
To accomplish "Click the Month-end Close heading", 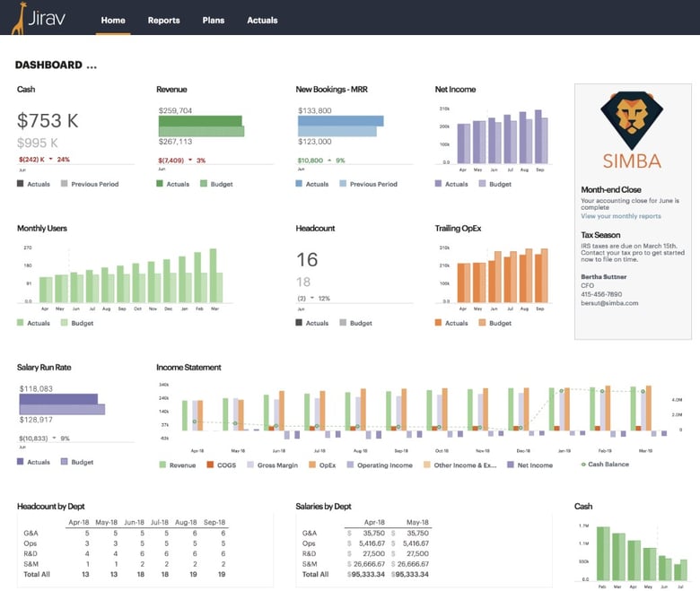I will click(611, 189).
